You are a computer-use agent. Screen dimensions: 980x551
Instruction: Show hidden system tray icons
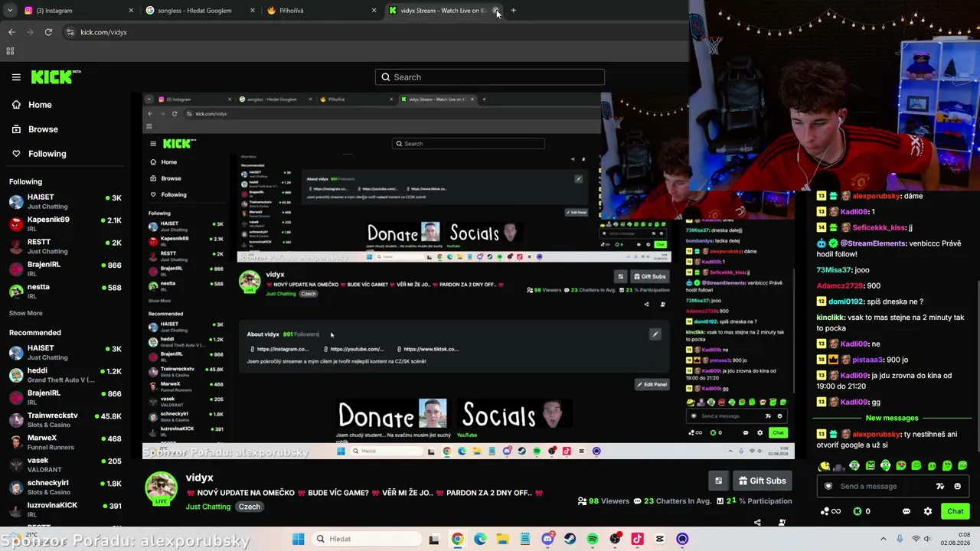coord(883,539)
